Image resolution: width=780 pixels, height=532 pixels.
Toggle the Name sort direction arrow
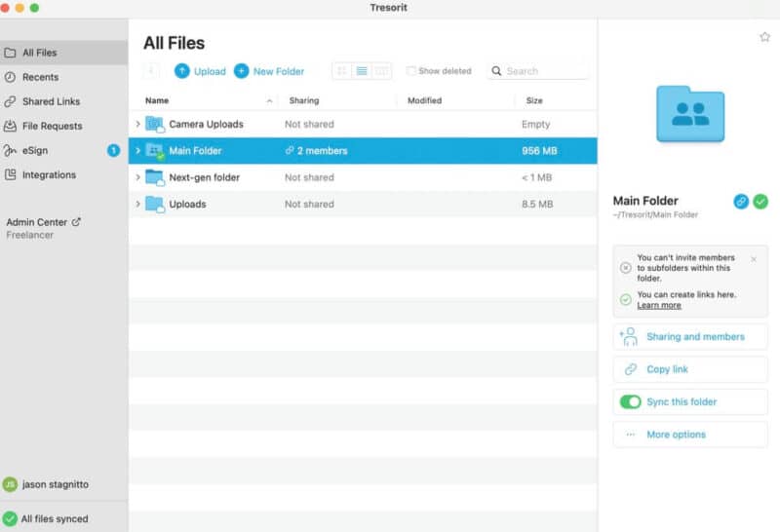(269, 101)
